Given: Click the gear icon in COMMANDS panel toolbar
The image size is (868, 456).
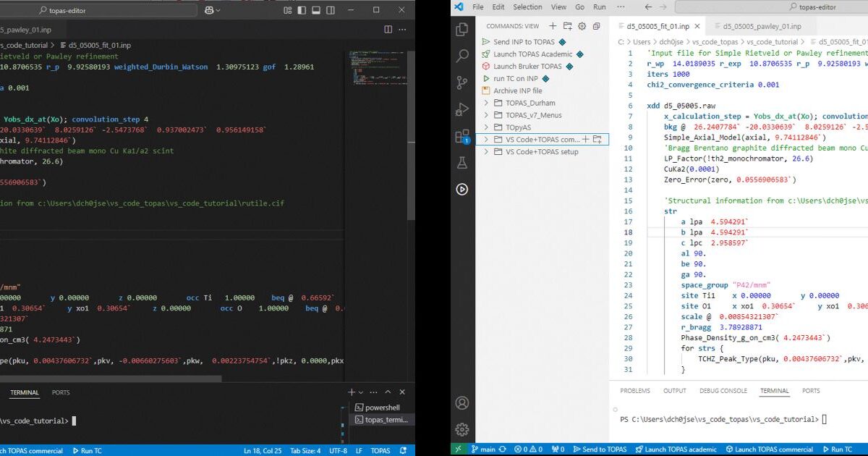Looking at the screenshot, I should click(x=580, y=26).
